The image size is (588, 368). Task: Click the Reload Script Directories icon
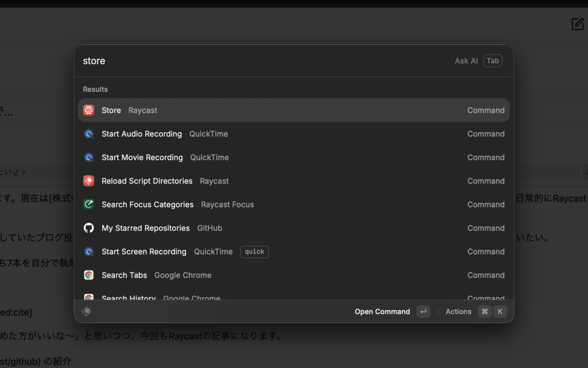click(89, 181)
